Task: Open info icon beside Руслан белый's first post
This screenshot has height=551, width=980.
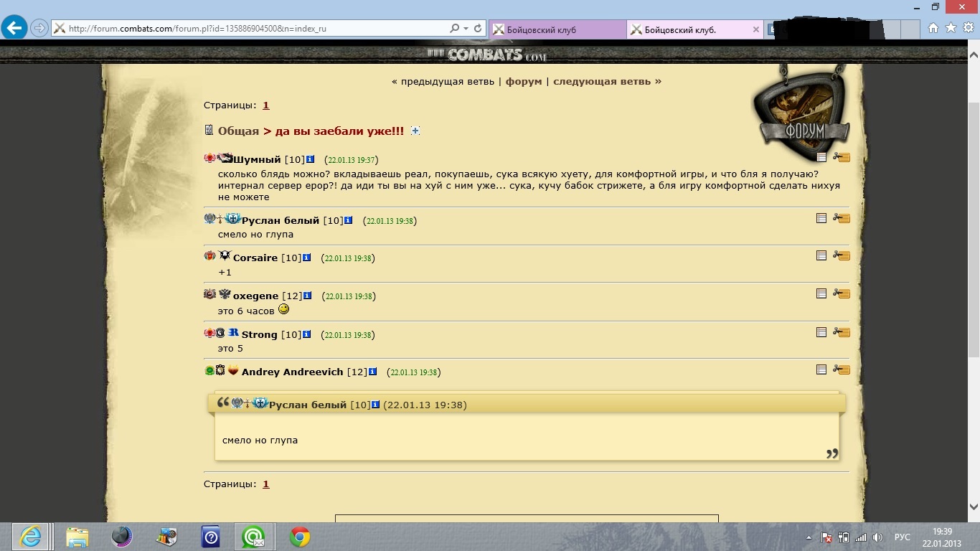Action: pyautogui.click(x=349, y=220)
